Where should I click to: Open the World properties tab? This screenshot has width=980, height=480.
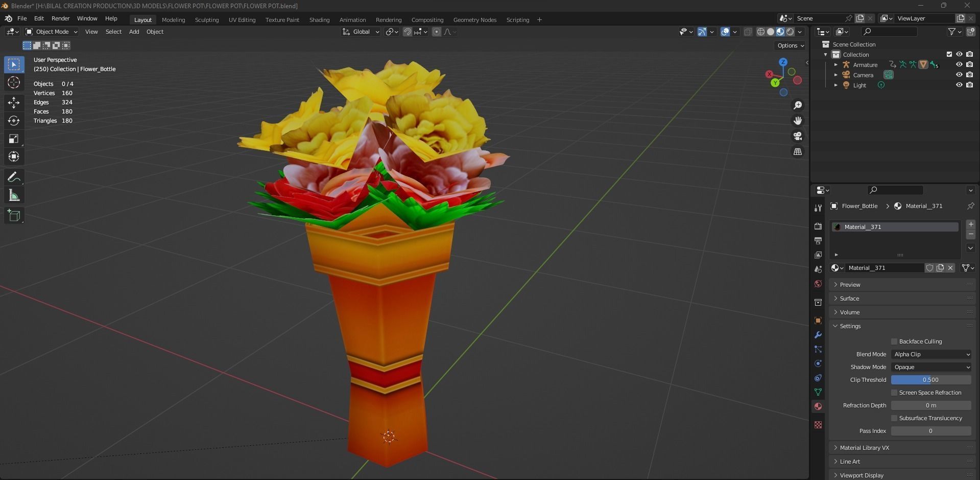pos(818,284)
